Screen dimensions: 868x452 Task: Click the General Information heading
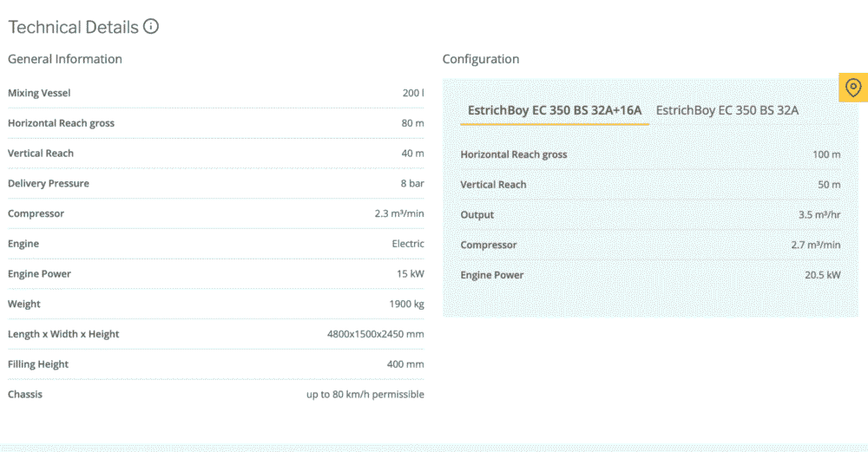(x=65, y=59)
